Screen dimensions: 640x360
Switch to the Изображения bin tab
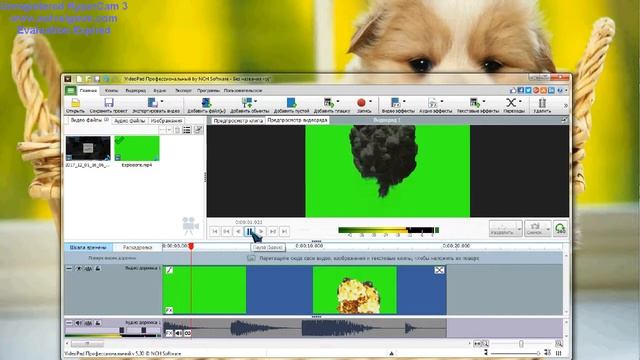tap(166, 121)
